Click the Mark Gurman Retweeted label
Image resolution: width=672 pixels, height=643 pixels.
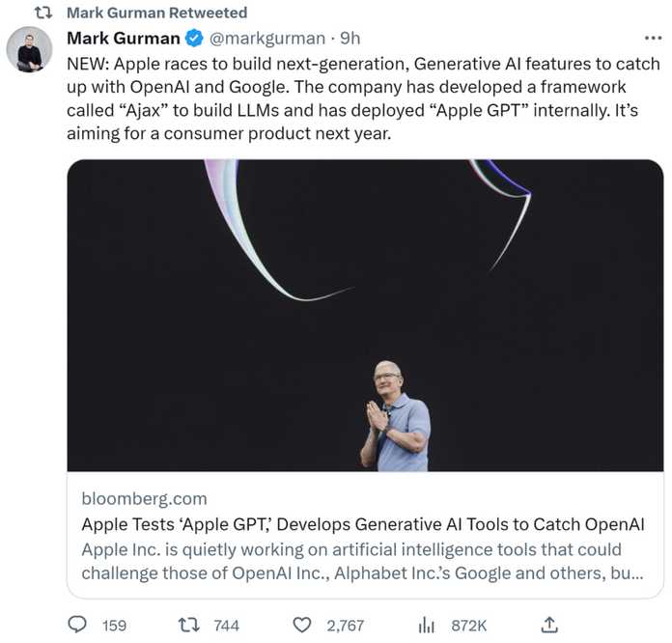tap(156, 13)
